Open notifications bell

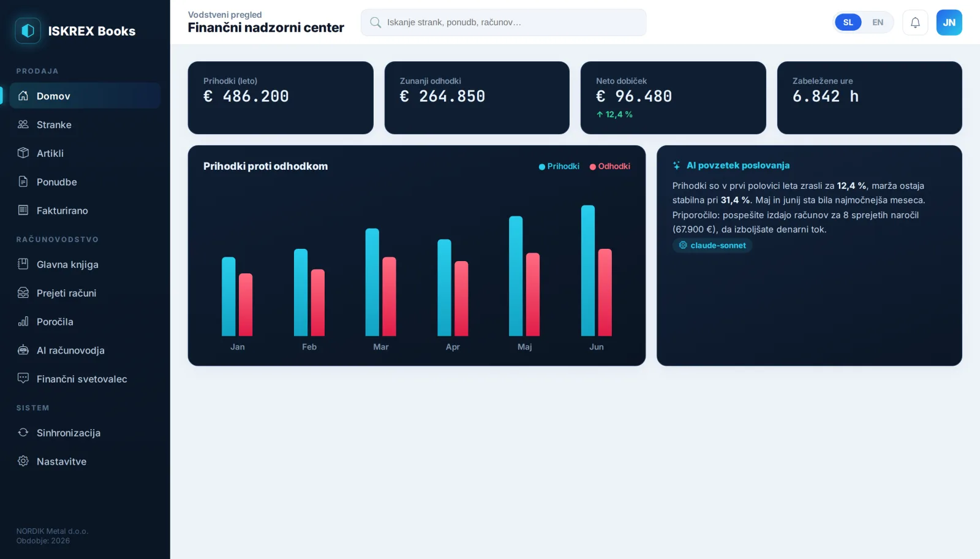click(915, 23)
